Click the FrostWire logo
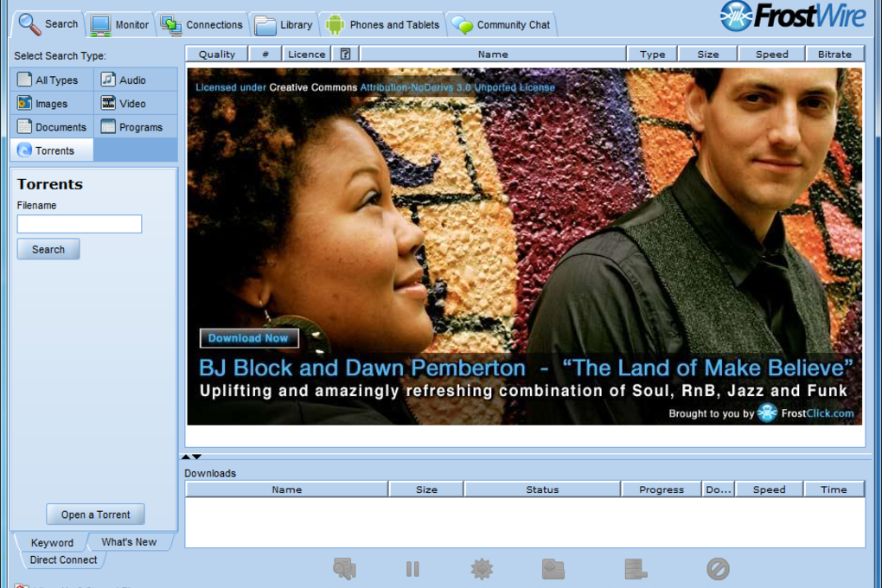 click(793, 16)
